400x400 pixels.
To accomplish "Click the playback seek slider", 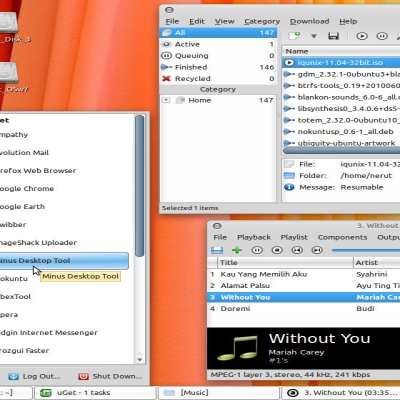I will tap(366, 250).
